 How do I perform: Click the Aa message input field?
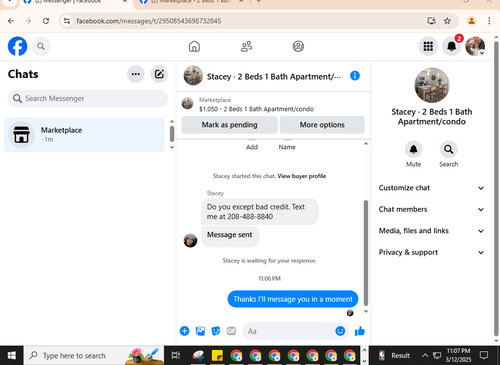point(289,331)
